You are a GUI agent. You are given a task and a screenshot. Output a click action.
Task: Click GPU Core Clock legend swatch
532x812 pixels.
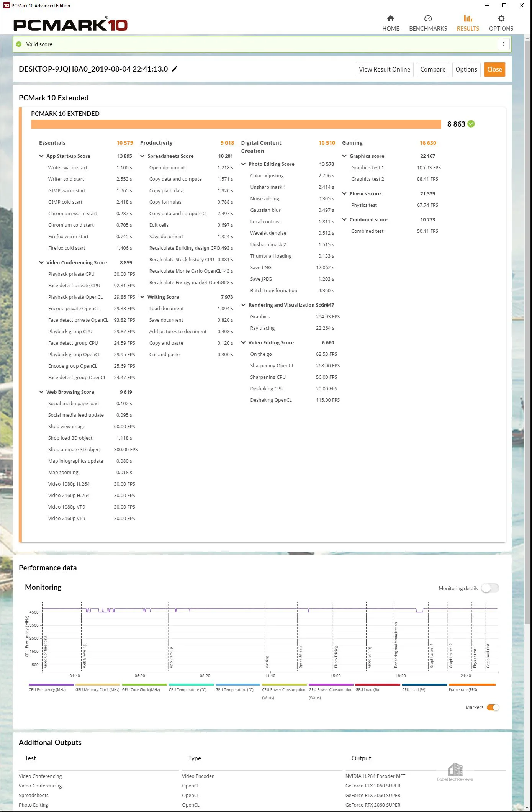[x=144, y=684]
